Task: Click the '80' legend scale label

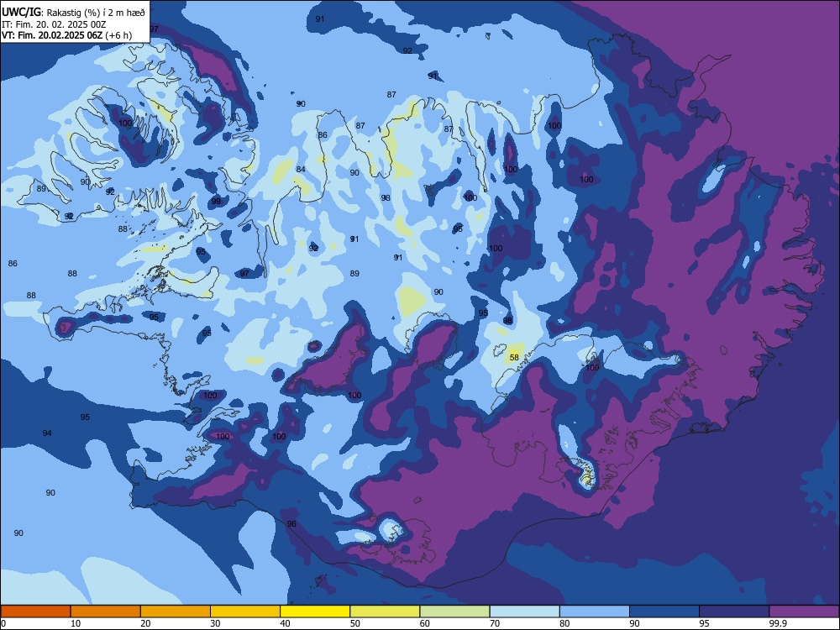Action: tap(564, 623)
